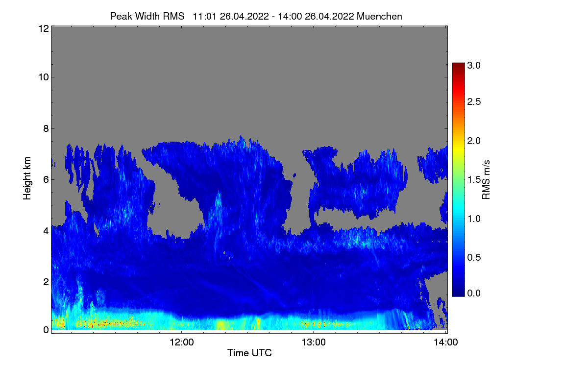Viewport: 588px width, 392px height.
Task: Click the colorbar value 0.0
Action: coord(474,293)
